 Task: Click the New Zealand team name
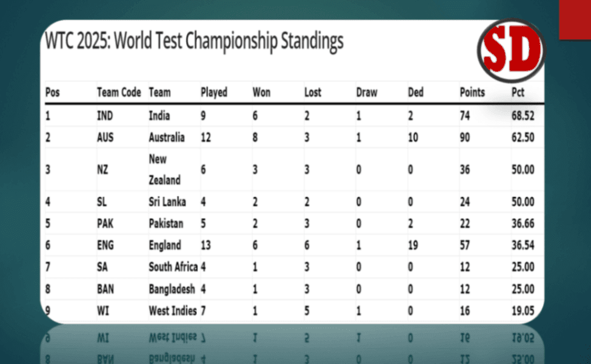coord(164,170)
